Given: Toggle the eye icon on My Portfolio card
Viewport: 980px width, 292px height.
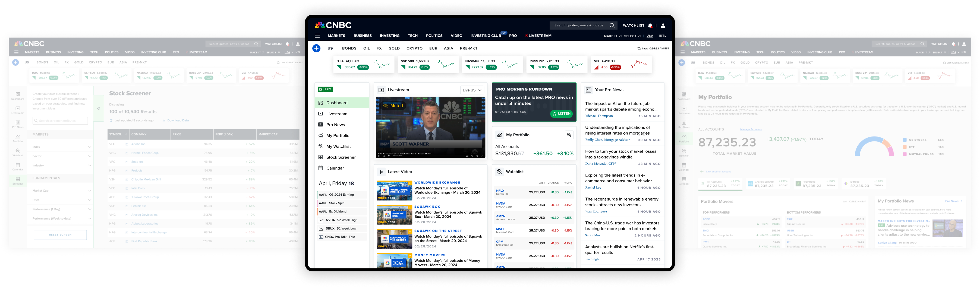Looking at the screenshot, I should [x=569, y=135].
